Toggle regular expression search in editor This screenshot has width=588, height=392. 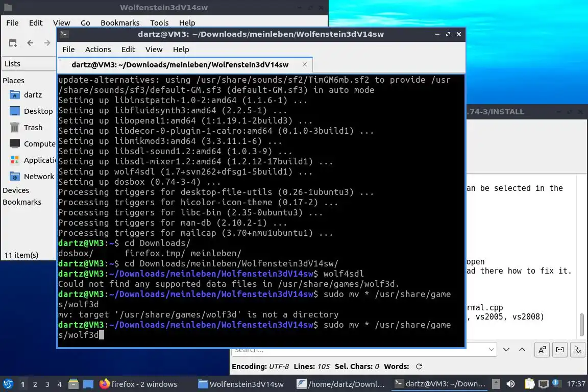point(577,350)
